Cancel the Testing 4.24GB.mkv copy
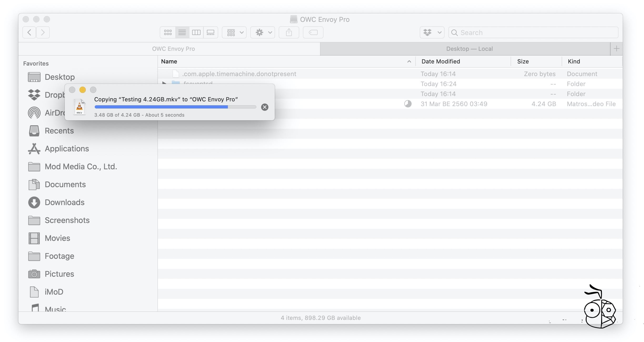 264,107
